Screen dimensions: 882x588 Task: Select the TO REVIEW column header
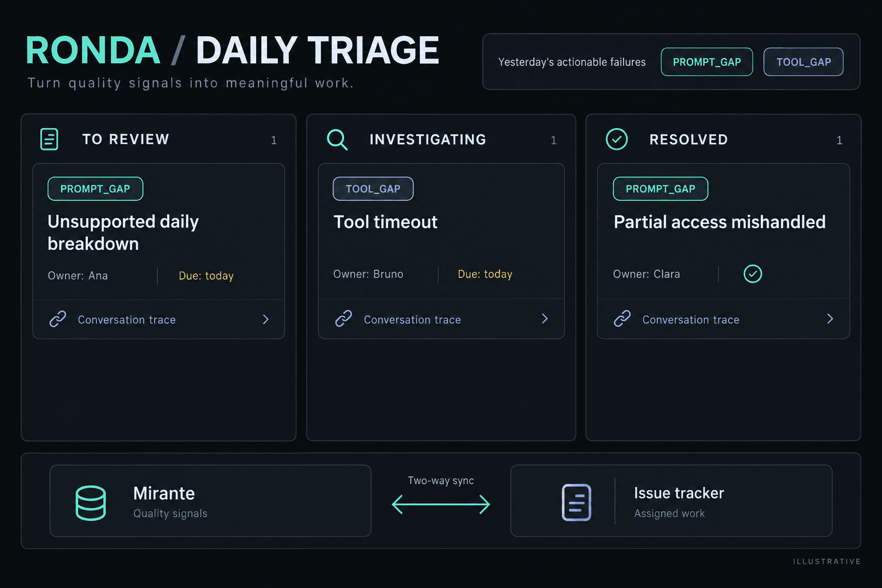pyautogui.click(x=126, y=140)
